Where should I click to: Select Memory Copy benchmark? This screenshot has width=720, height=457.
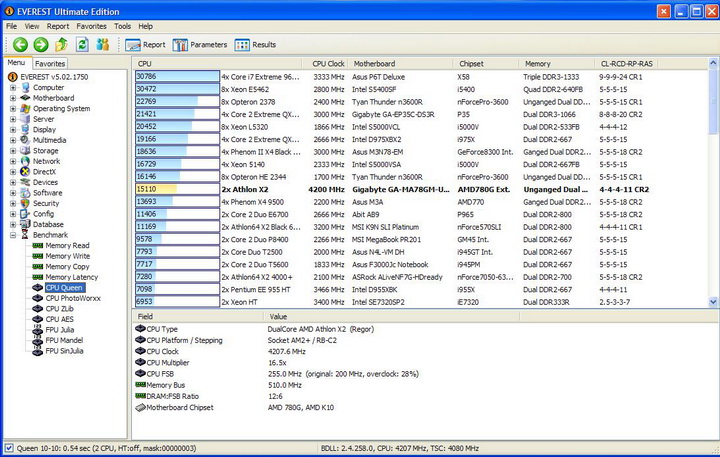[x=67, y=267]
